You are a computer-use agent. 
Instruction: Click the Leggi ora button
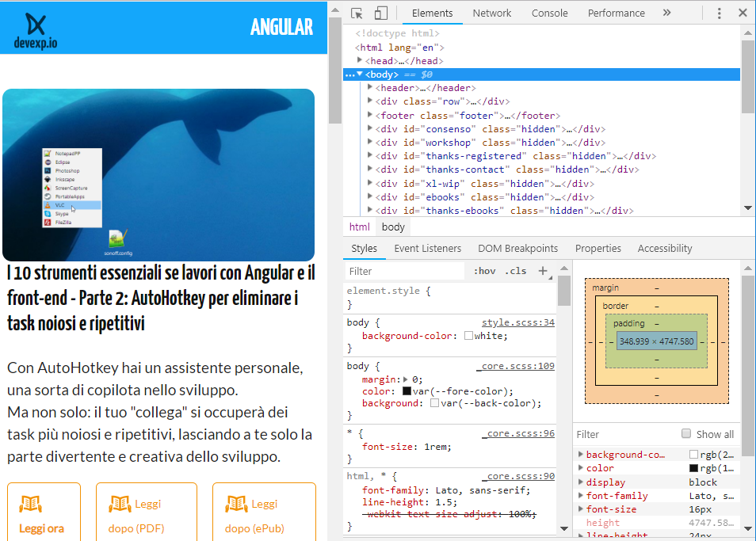coord(44,512)
